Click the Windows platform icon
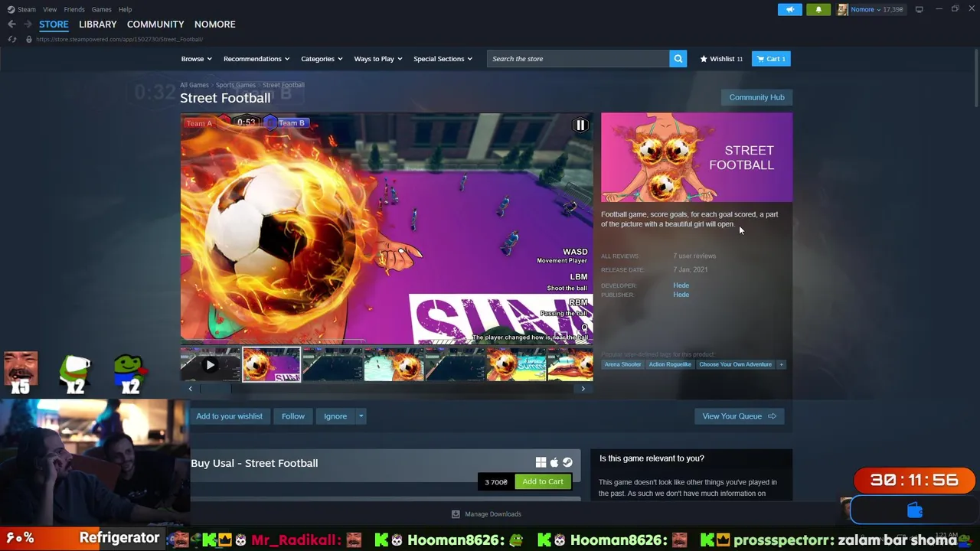 541,462
